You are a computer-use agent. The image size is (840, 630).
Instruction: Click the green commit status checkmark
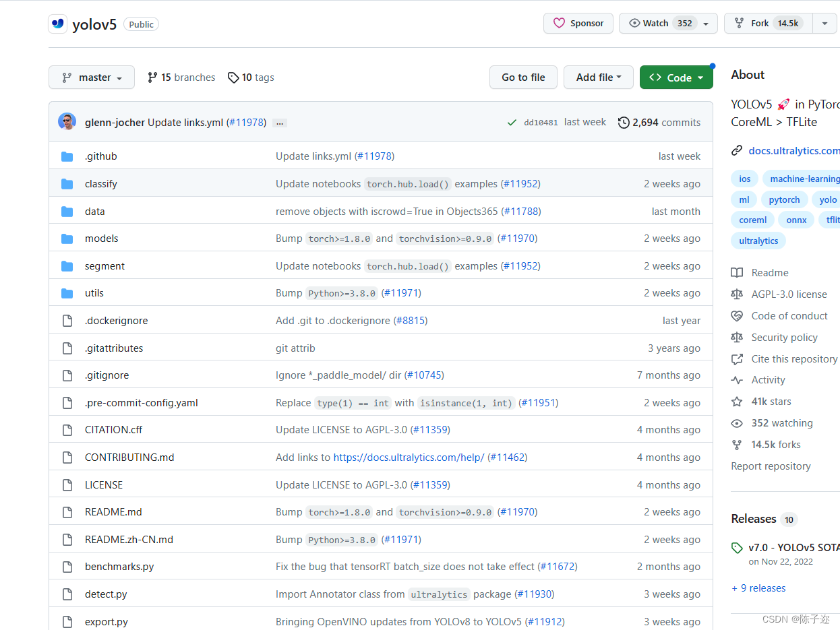[x=512, y=123]
